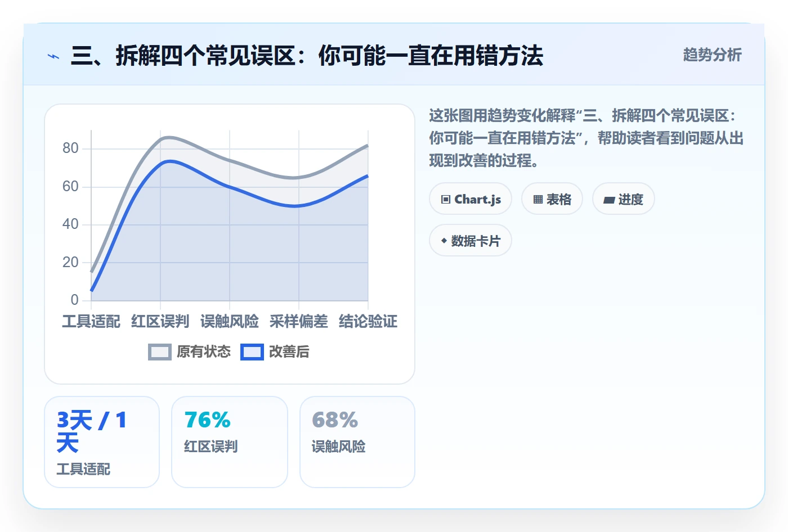Viewport: 788px width, 532px height.
Task: Click the 3天 / 1天 figure
Action: (92, 431)
